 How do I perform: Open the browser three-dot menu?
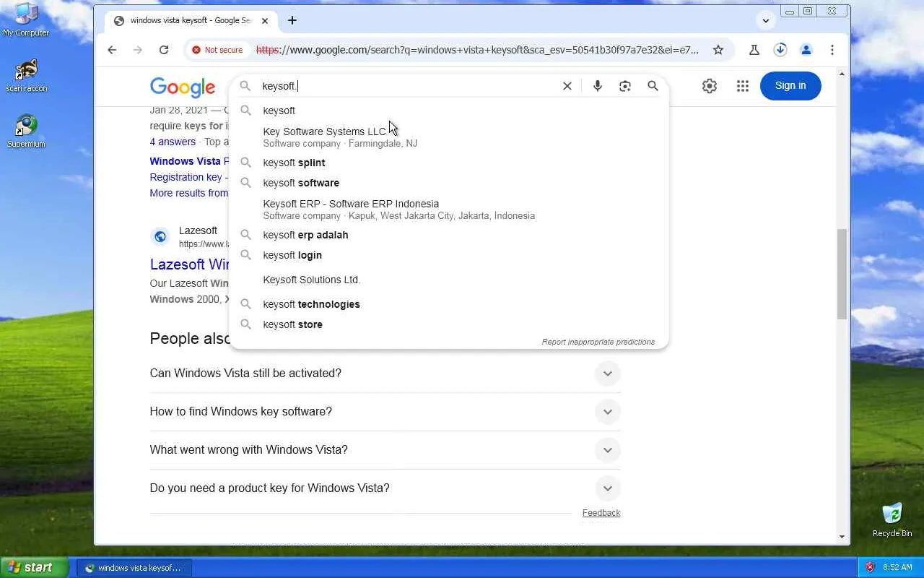(x=832, y=50)
